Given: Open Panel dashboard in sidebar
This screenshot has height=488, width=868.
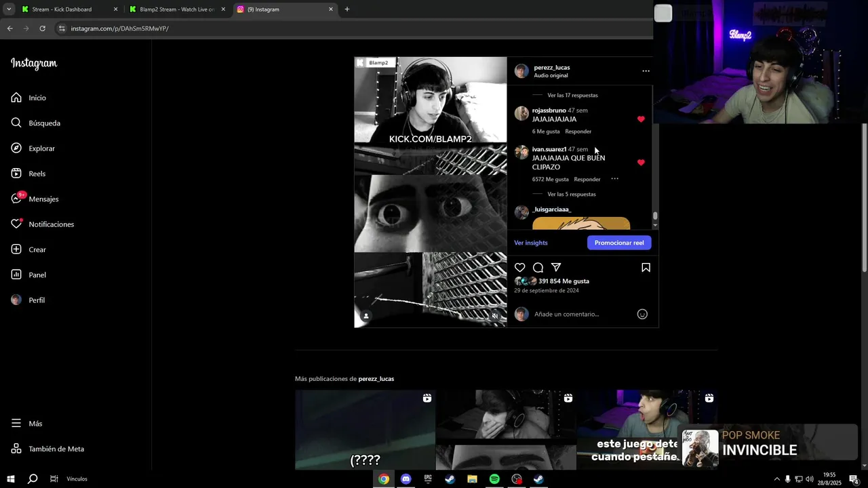Looking at the screenshot, I should (28, 274).
